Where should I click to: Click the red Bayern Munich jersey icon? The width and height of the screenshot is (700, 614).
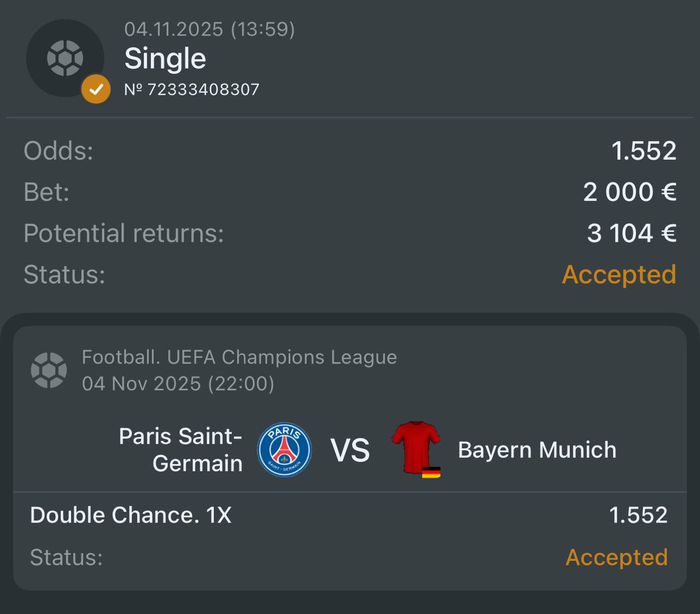click(x=416, y=447)
